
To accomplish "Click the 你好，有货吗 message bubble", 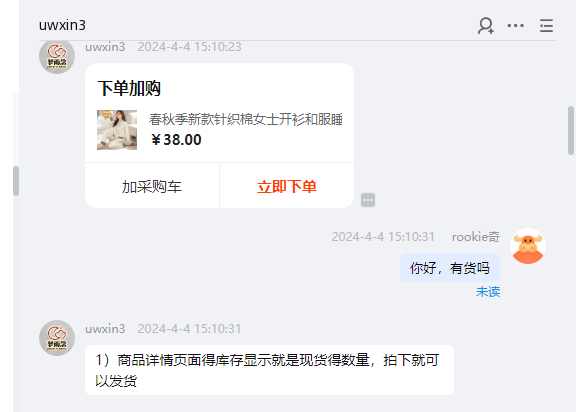I will 450,268.
